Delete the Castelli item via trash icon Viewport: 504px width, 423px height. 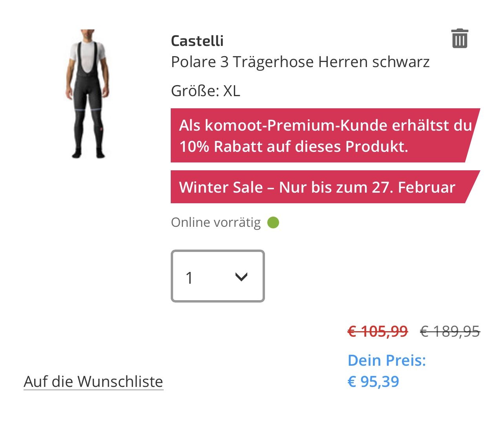pos(460,38)
